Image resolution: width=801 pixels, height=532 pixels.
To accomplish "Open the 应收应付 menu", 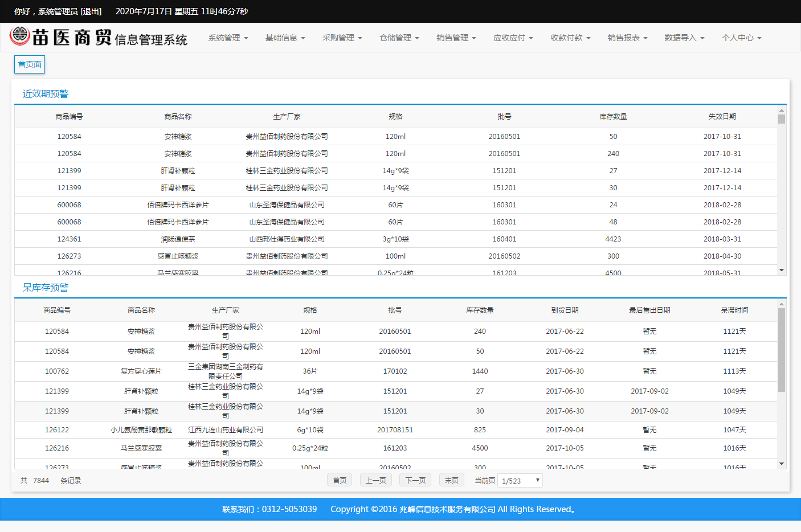I will coord(513,38).
